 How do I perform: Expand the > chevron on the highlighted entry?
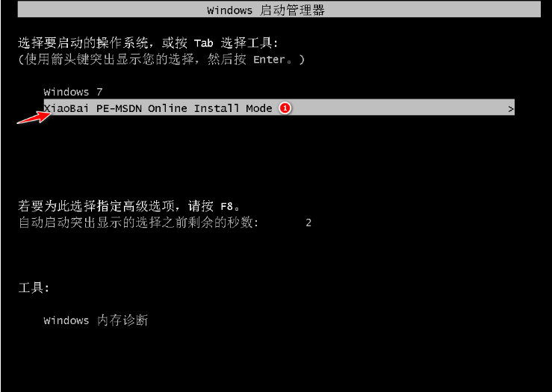click(510, 109)
